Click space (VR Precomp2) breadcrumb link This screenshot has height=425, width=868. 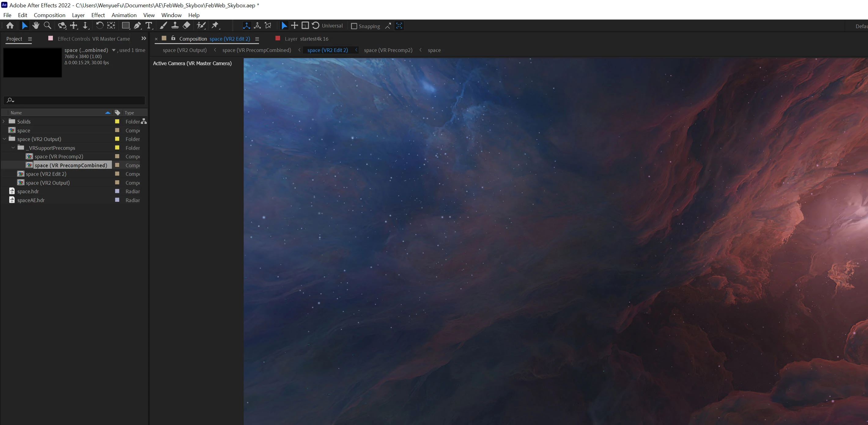[388, 50]
